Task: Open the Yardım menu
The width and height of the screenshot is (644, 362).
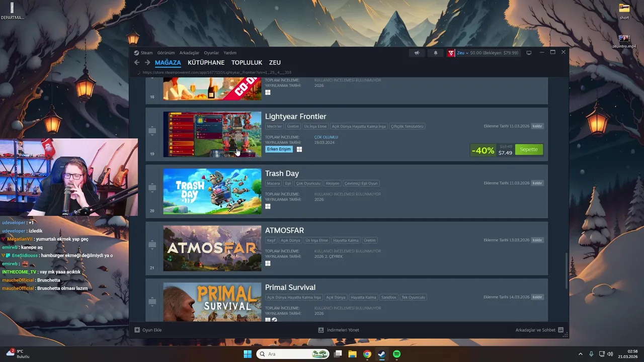Action: point(230,53)
